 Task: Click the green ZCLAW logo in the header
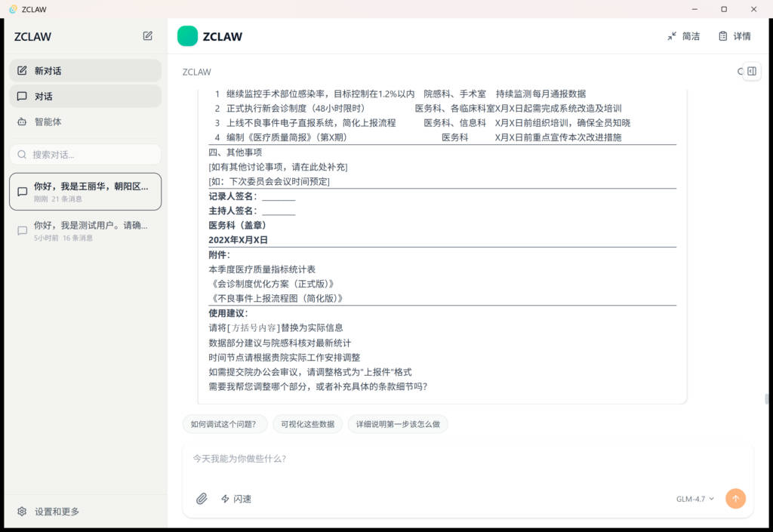coord(187,36)
